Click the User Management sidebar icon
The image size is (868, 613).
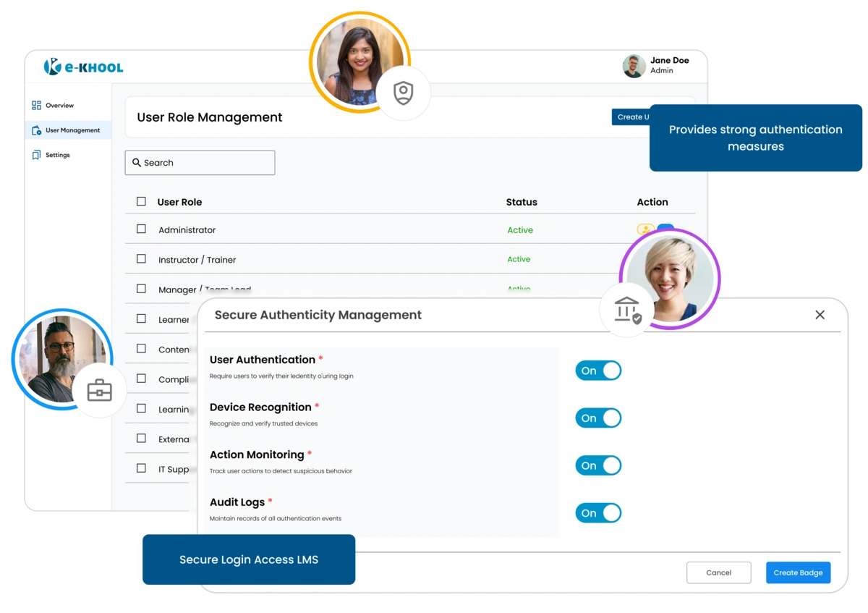point(36,130)
